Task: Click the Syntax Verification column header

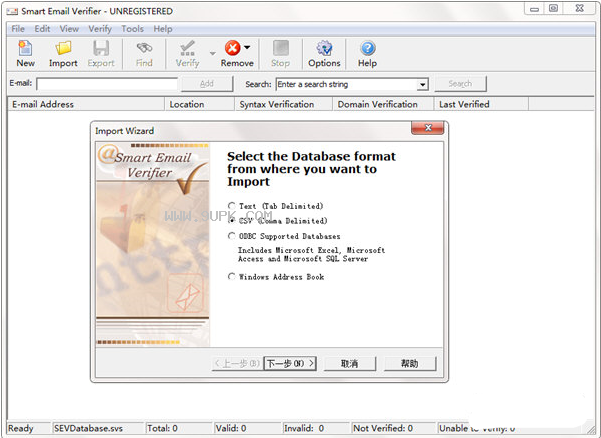Action: [283, 104]
